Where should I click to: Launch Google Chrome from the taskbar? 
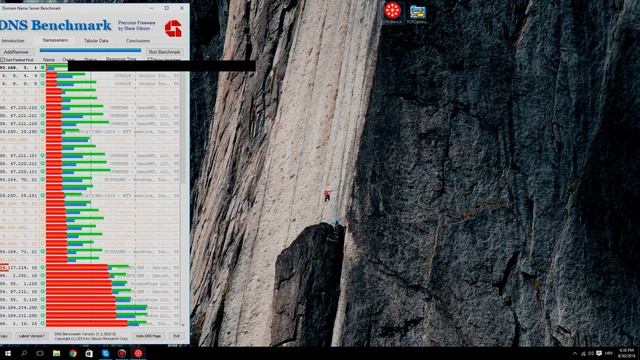point(73,353)
